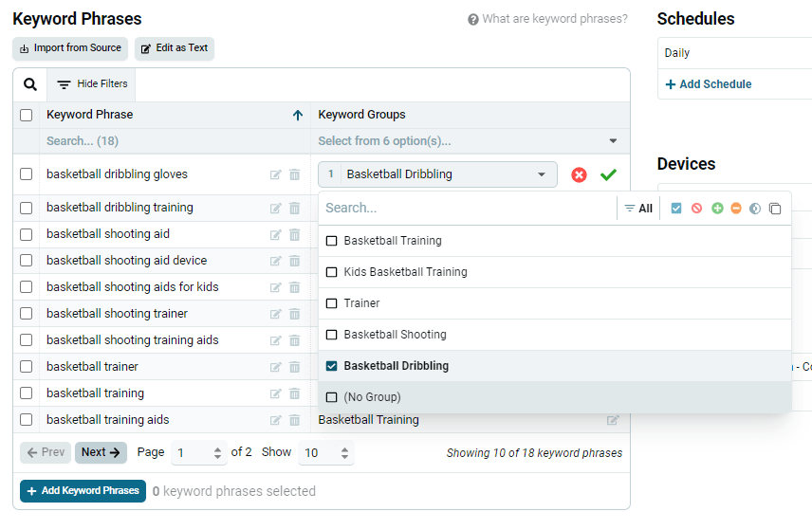Click the Prev page button

46,452
